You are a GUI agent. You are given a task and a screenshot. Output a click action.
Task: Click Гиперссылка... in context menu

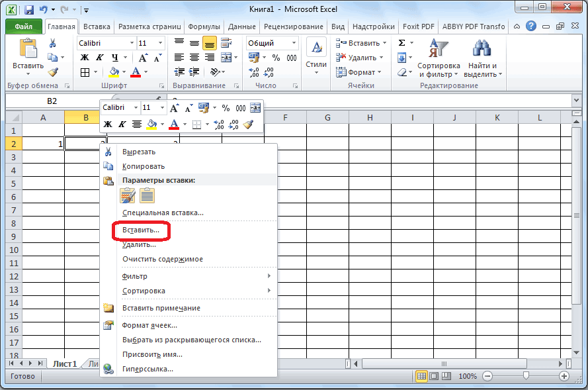pyautogui.click(x=147, y=369)
